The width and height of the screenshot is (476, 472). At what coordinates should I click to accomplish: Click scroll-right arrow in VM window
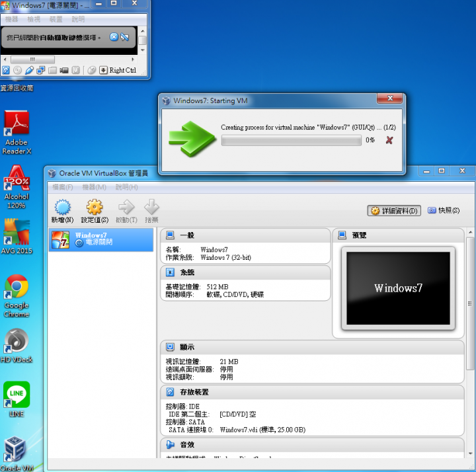133,59
